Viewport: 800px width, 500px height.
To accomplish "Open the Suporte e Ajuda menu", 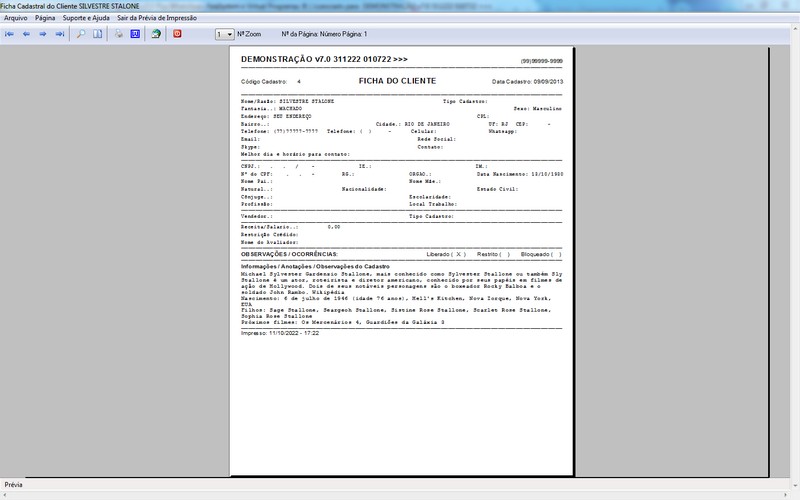I will (87, 18).
